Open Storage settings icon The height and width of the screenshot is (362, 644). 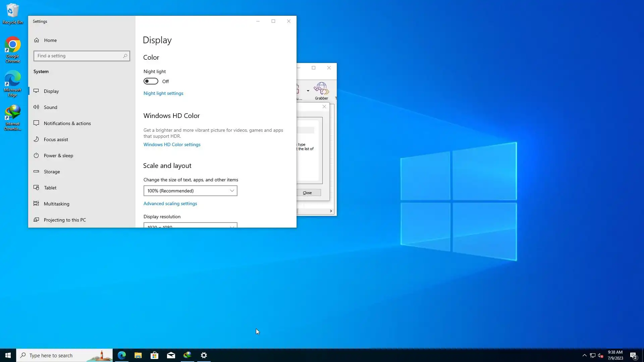(36, 171)
